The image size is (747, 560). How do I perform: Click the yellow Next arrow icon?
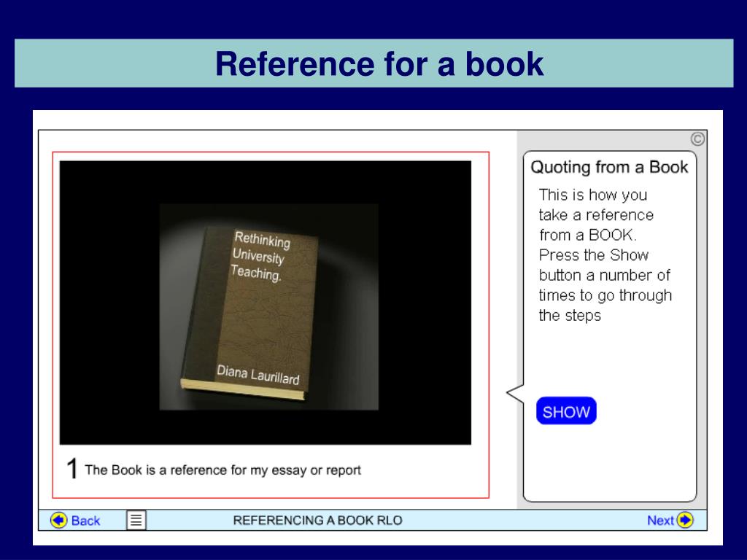pos(685,520)
